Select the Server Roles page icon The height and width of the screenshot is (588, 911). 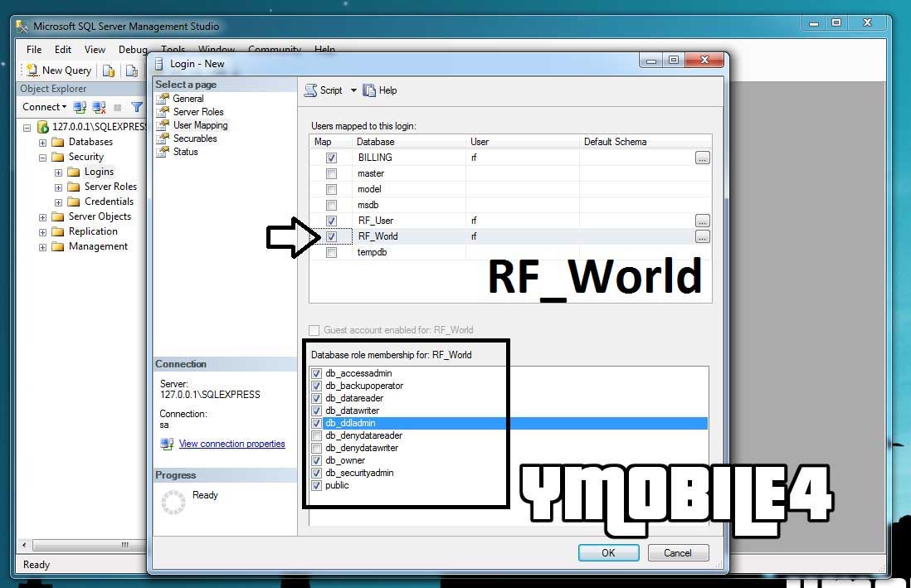[163, 112]
